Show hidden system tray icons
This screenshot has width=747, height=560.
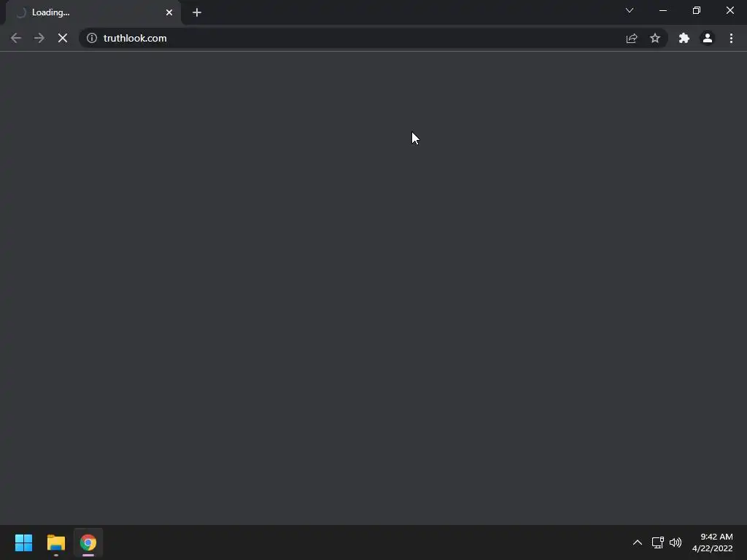pyautogui.click(x=638, y=542)
